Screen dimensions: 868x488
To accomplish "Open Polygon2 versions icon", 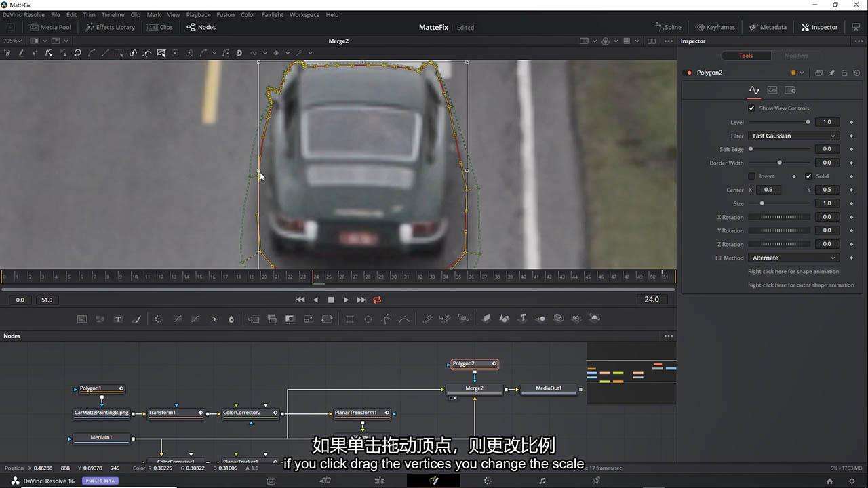I will click(818, 73).
